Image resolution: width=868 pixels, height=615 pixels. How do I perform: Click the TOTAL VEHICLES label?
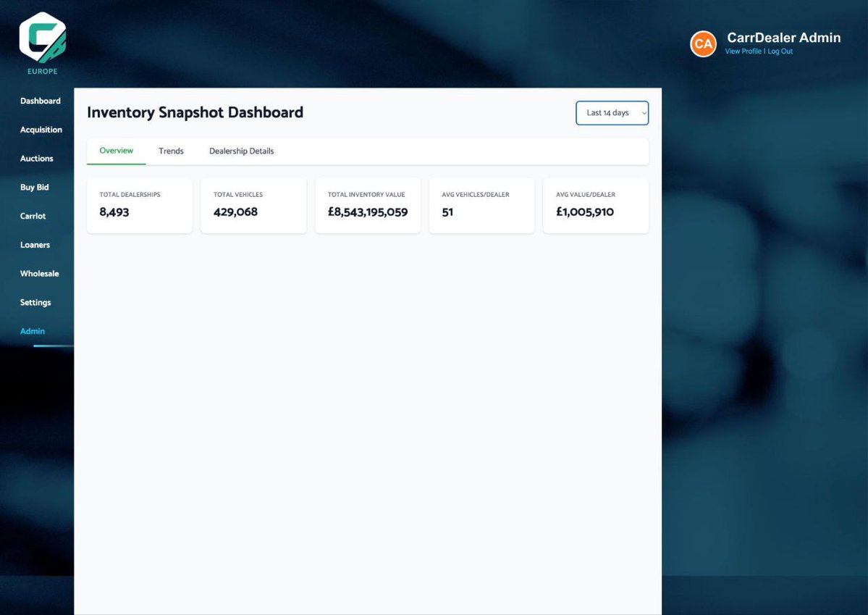tap(238, 194)
